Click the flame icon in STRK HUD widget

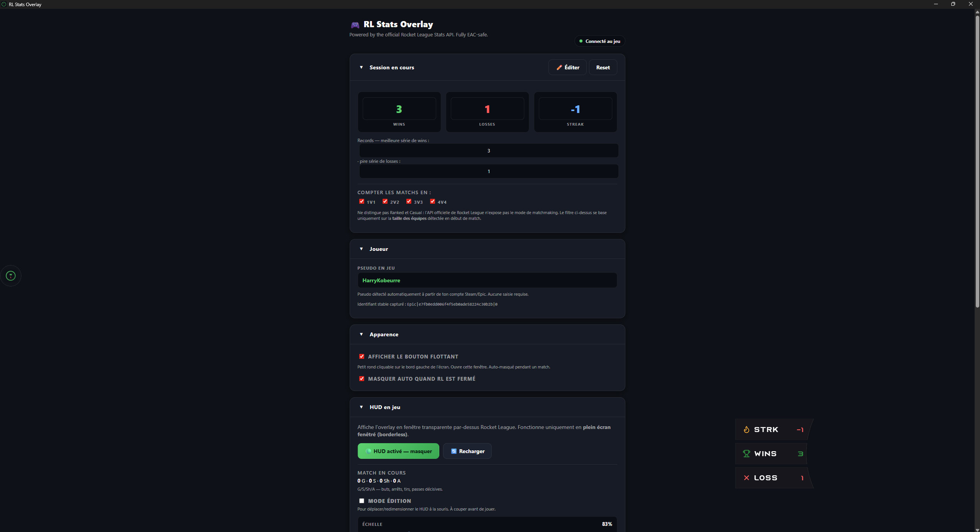[746, 430]
